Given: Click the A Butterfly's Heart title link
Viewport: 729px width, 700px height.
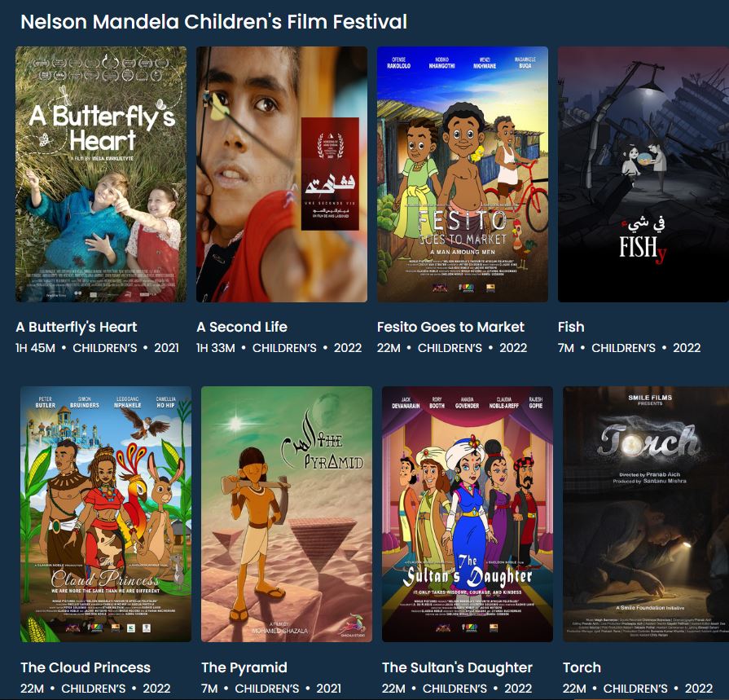Looking at the screenshot, I should (77, 327).
